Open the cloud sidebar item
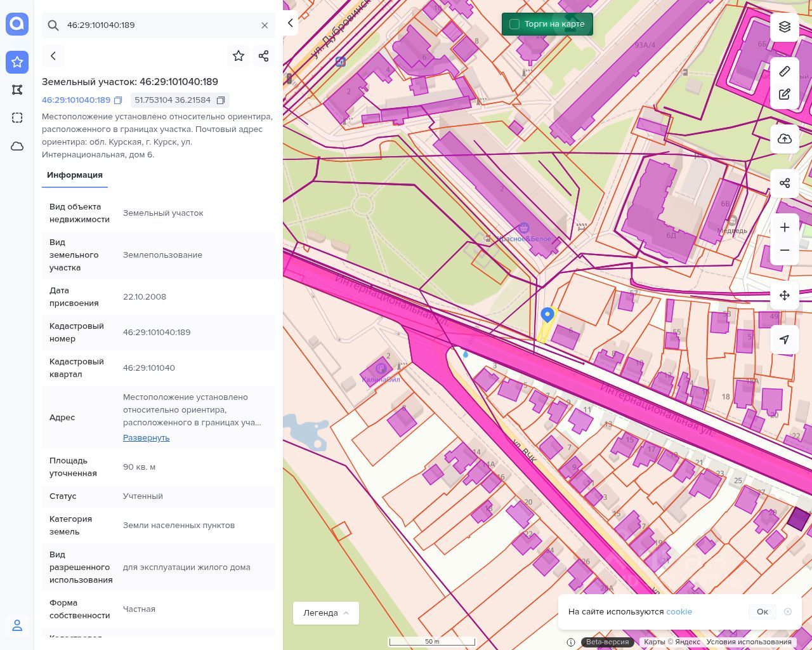Viewport: 812px width, 650px height. pyautogui.click(x=17, y=146)
